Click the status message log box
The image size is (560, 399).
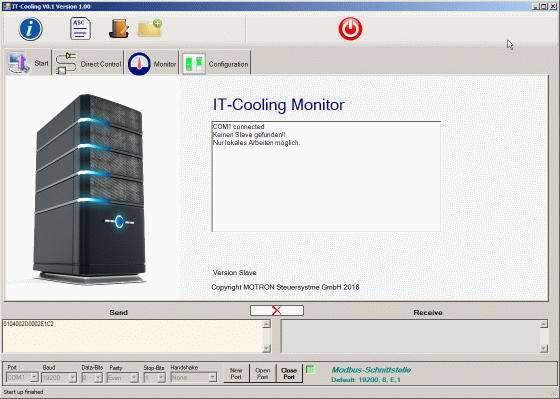click(326, 176)
